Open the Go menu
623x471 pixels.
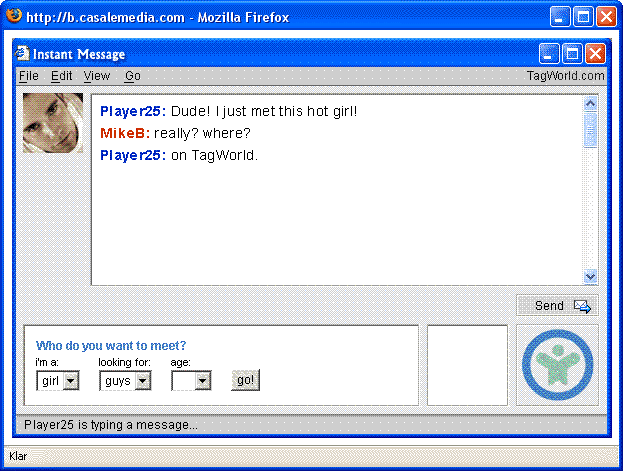click(133, 76)
